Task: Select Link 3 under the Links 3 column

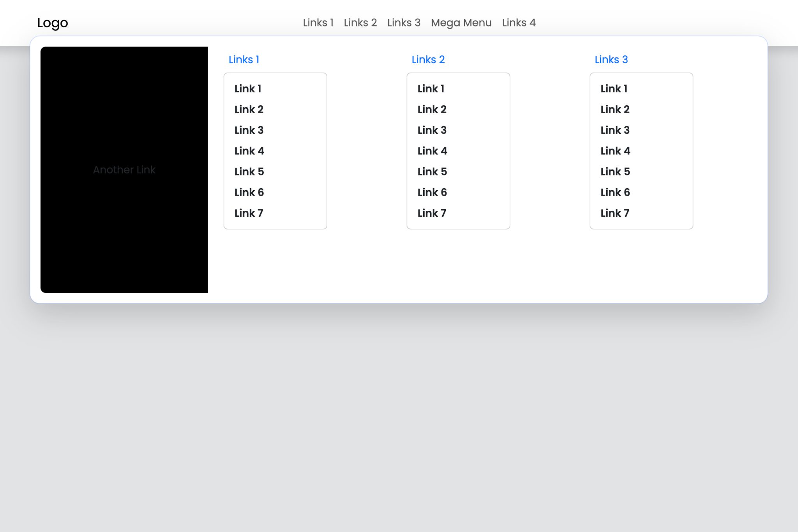Action: click(x=615, y=130)
